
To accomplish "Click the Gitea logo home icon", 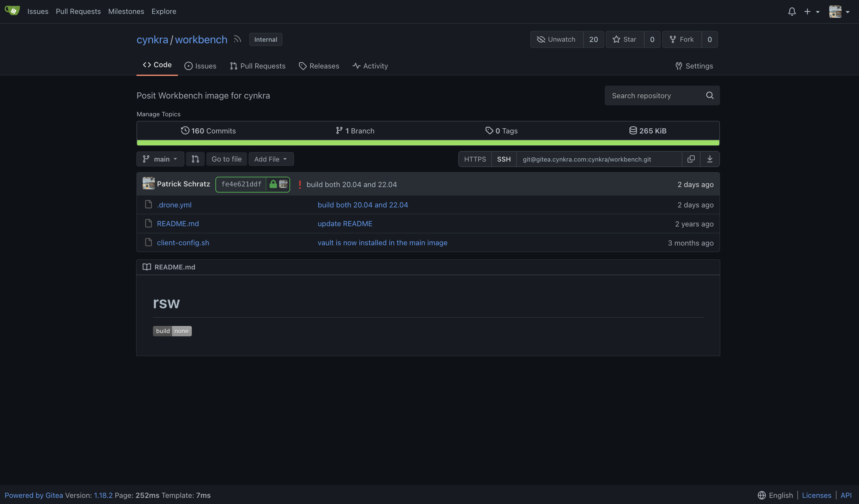I will [12, 11].
